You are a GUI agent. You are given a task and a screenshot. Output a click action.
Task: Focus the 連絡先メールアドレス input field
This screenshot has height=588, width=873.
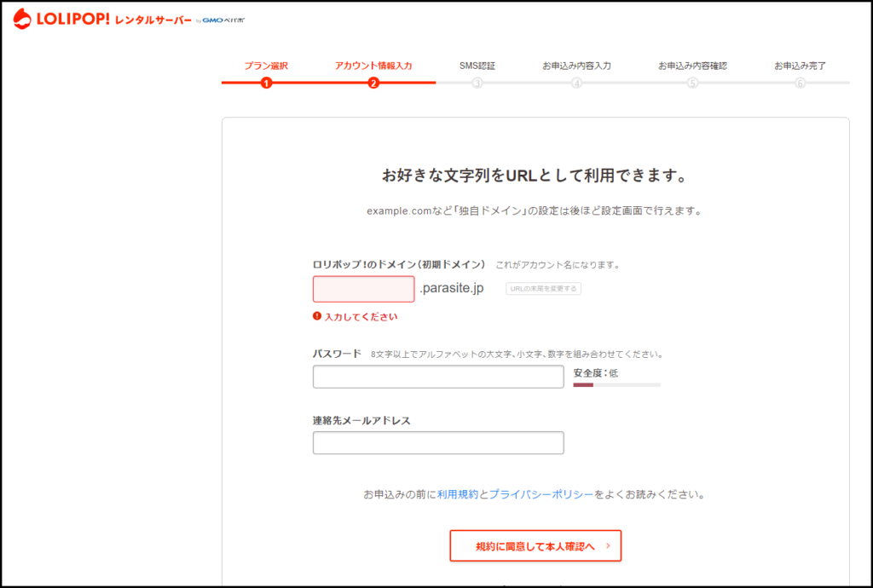pyautogui.click(x=438, y=443)
